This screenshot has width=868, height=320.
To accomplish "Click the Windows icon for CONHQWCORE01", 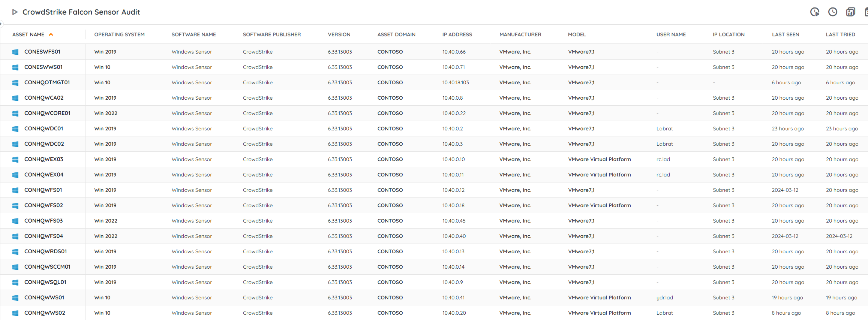I will coord(15,114).
